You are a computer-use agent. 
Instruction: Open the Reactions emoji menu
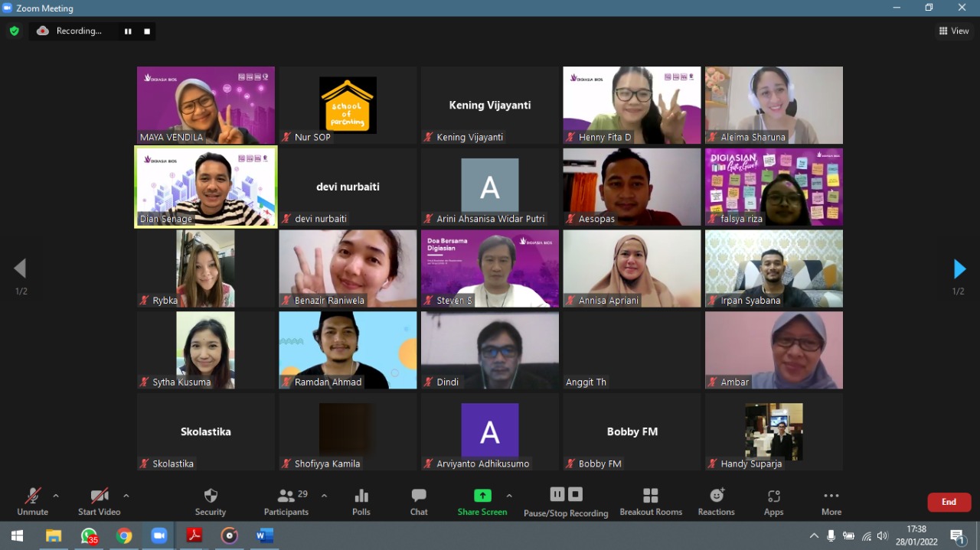pos(716,502)
